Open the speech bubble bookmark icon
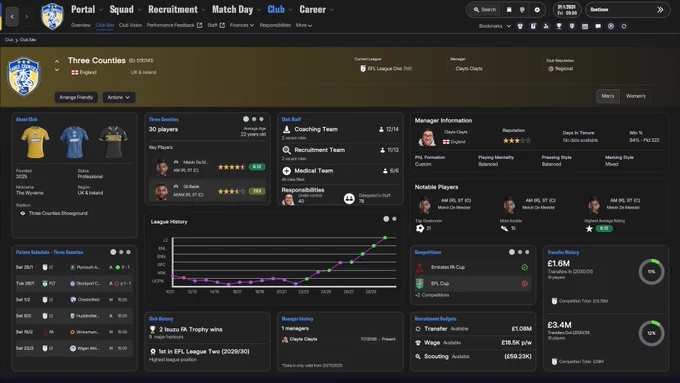 point(598,26)
